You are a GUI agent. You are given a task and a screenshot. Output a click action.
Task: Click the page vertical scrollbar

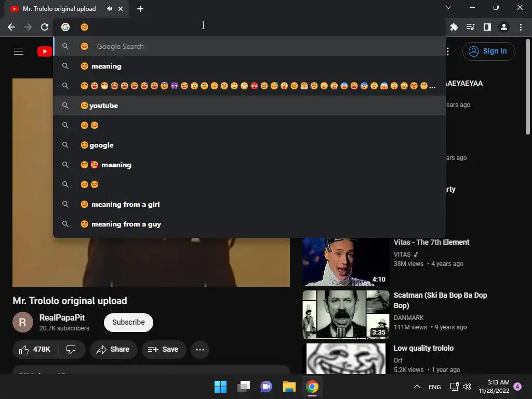pos(528,87)
